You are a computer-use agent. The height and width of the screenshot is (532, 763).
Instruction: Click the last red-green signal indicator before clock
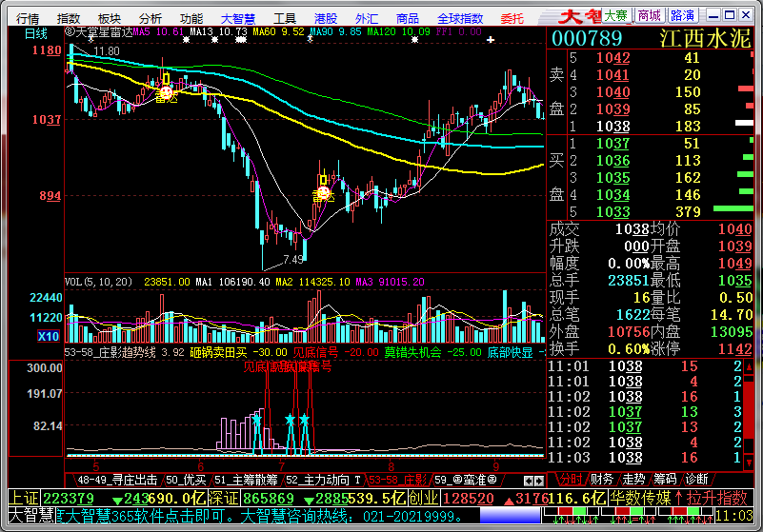click(686, 516)
